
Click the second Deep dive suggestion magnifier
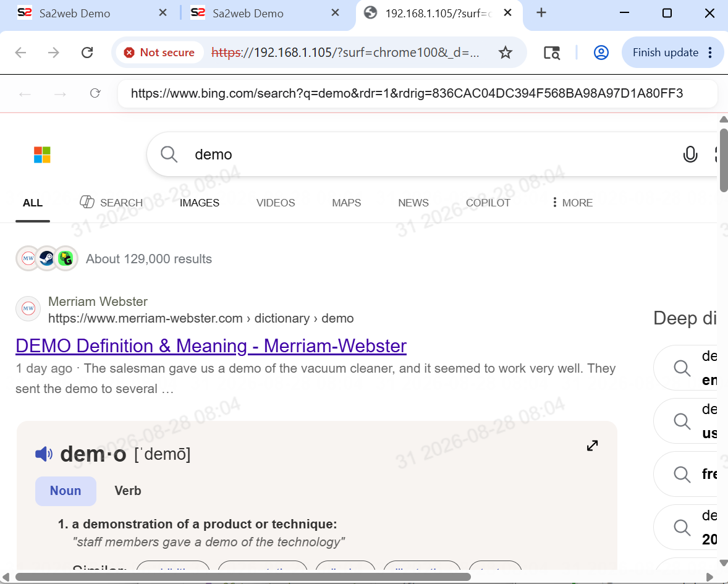[x=682, y=421]
